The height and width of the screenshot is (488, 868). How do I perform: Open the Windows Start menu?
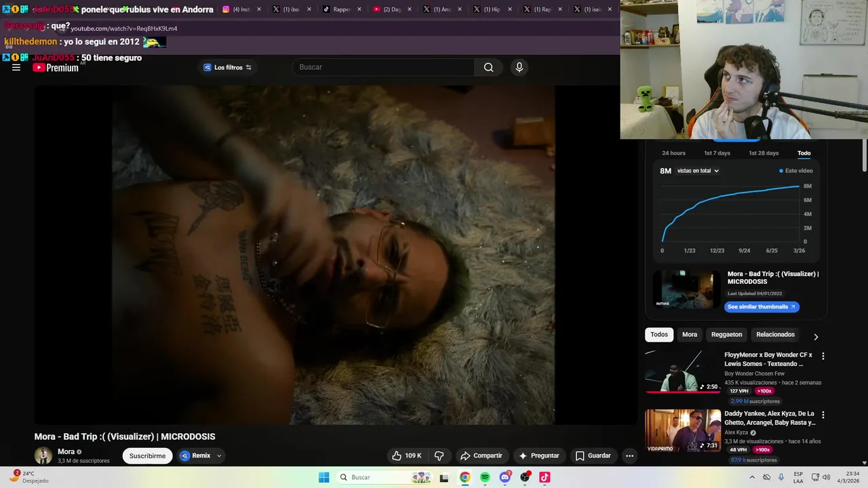(x=324, y=477)
